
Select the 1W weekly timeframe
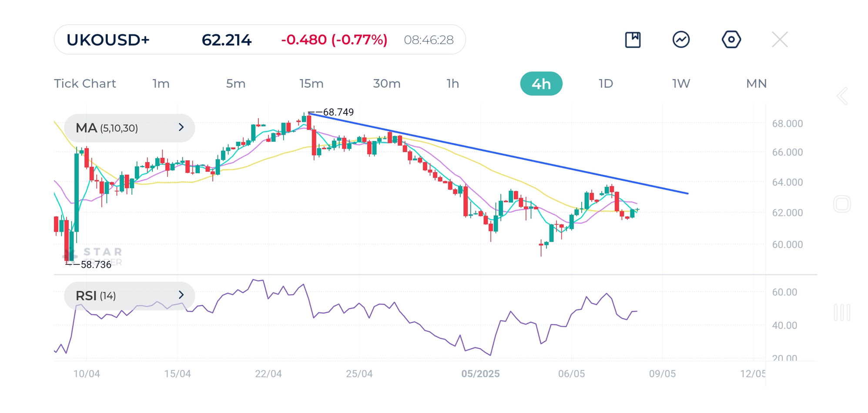[681, 83]
